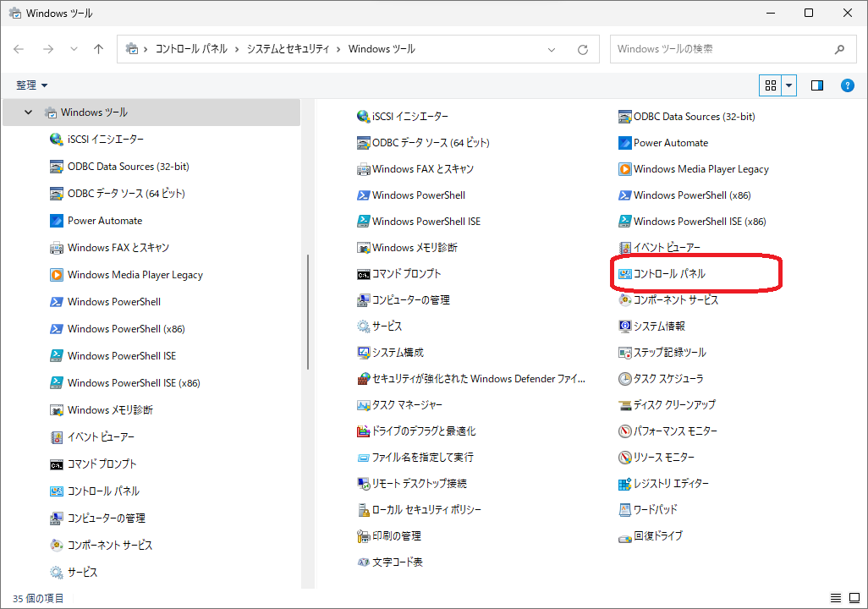Open the 整理 dropdown menu
The height and width of the screenshot is (609, 868).
coord(32,85)
